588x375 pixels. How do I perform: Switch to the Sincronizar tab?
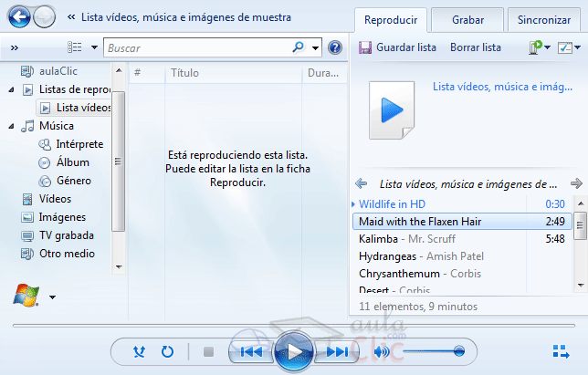coord(544,20)
